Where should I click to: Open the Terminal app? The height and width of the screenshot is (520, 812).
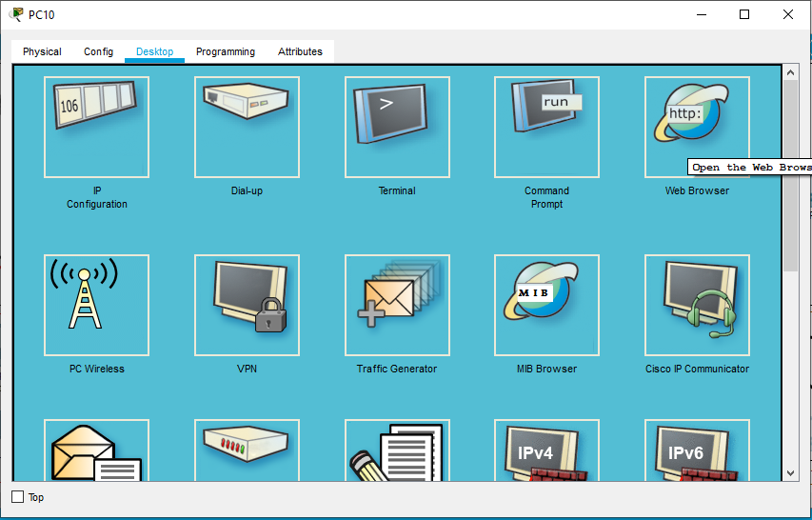pos(397,127)
